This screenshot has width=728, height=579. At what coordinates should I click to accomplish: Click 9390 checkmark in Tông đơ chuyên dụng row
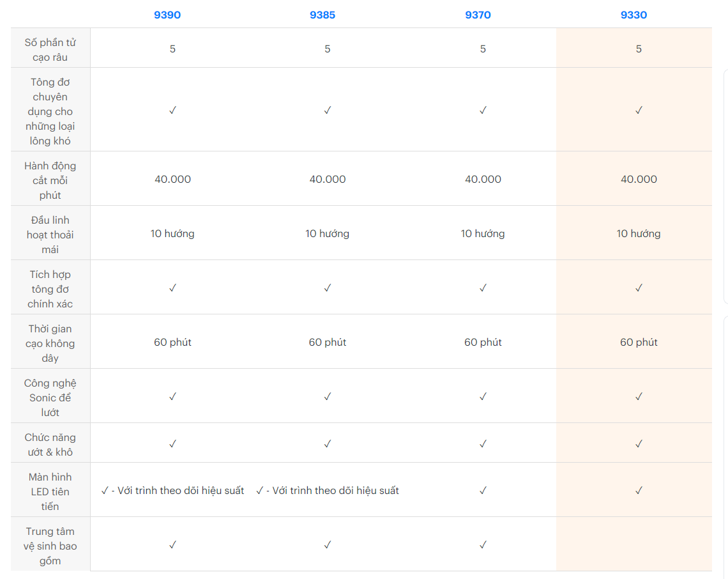coord(172,110)
